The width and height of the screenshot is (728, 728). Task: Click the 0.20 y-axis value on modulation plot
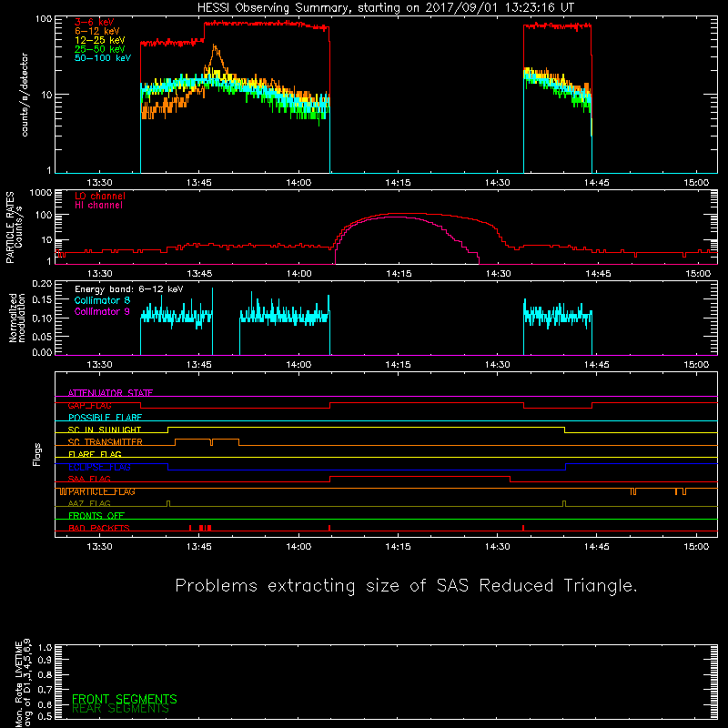point(42,283)
